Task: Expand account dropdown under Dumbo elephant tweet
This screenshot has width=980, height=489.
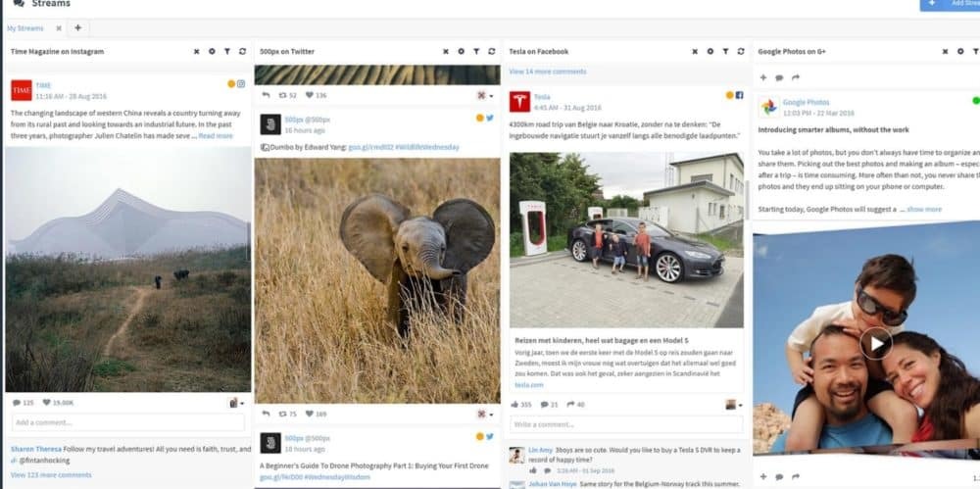Action: tap(483, 415)
